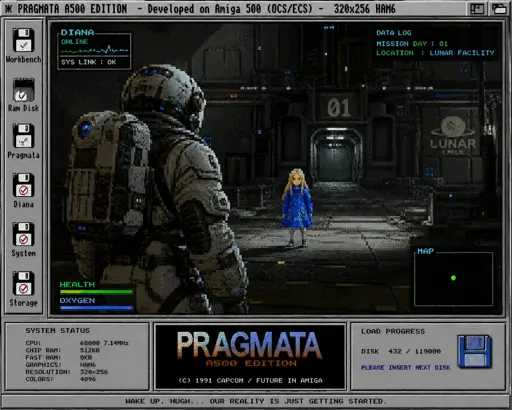
Task: Click the WAKE UP, HUGH status bar message
Action: [x=256, y=401]
